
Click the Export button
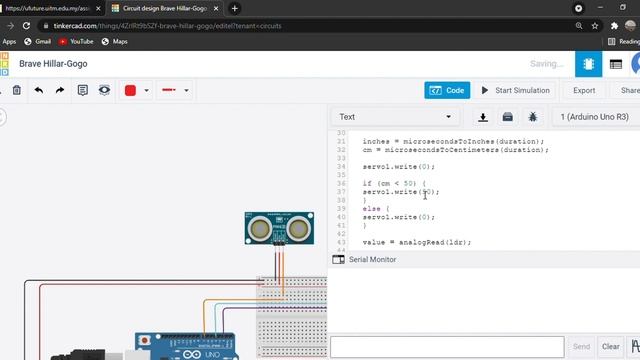(584, 90)
